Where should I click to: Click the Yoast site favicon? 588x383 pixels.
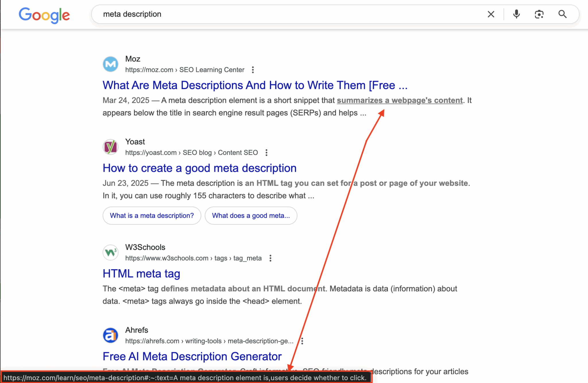110,147
